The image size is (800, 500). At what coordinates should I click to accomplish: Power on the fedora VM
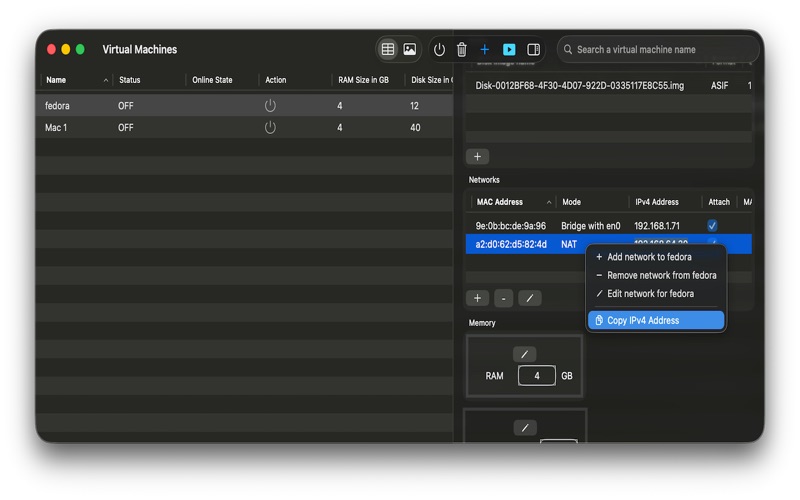270,106
